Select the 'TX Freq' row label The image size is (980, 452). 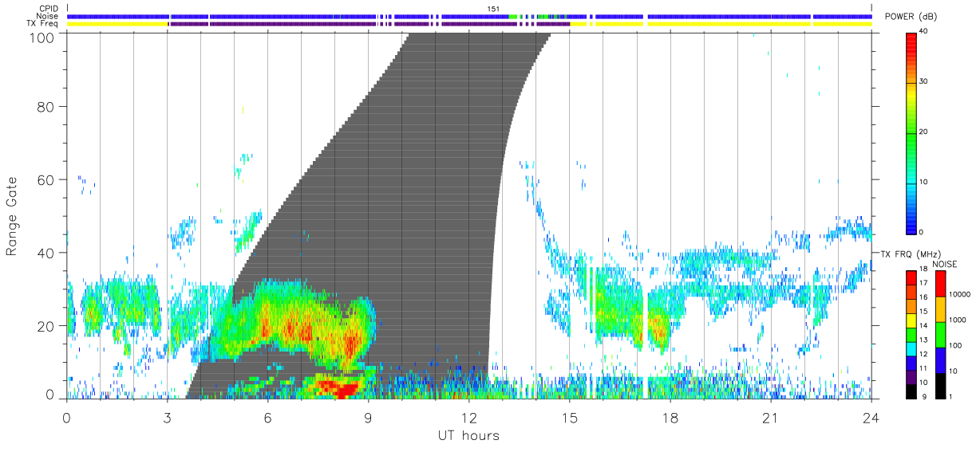[43, 24]
